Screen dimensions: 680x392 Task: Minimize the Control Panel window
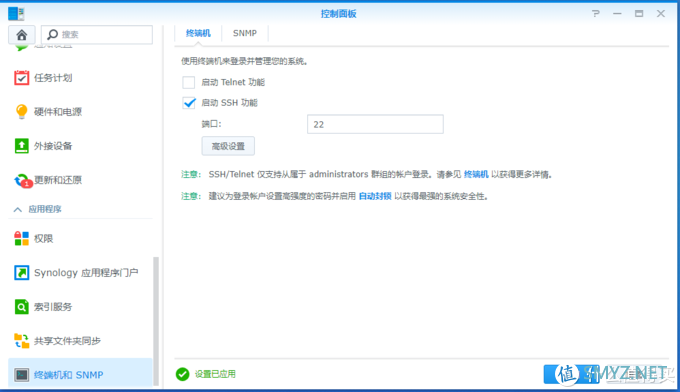click(x=617, y=13)
